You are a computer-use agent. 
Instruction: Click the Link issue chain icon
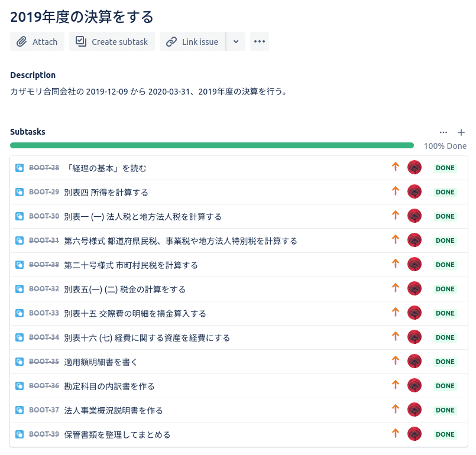click(x=171, y=42)
